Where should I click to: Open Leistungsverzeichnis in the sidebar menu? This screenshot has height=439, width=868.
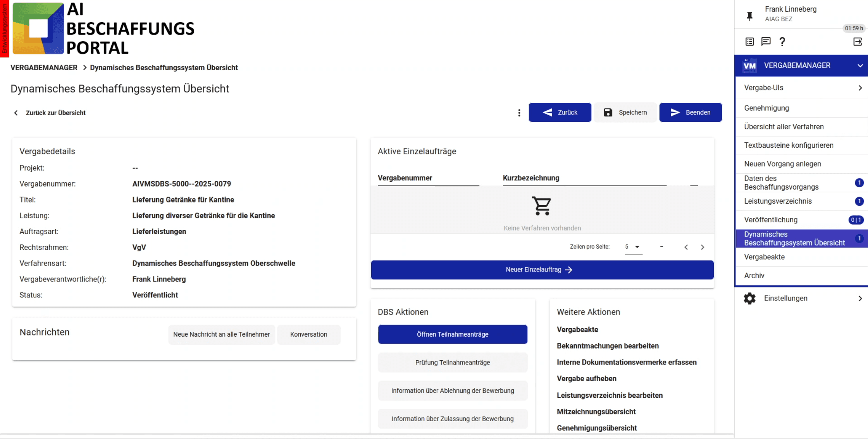(778, 201)
